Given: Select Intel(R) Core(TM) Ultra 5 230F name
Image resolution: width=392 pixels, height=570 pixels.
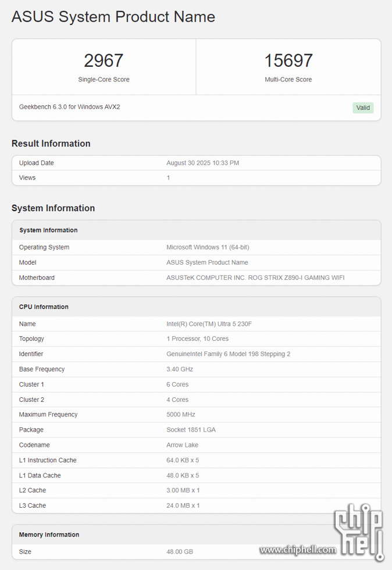Looking at the screenshot, I should [209, 324].
